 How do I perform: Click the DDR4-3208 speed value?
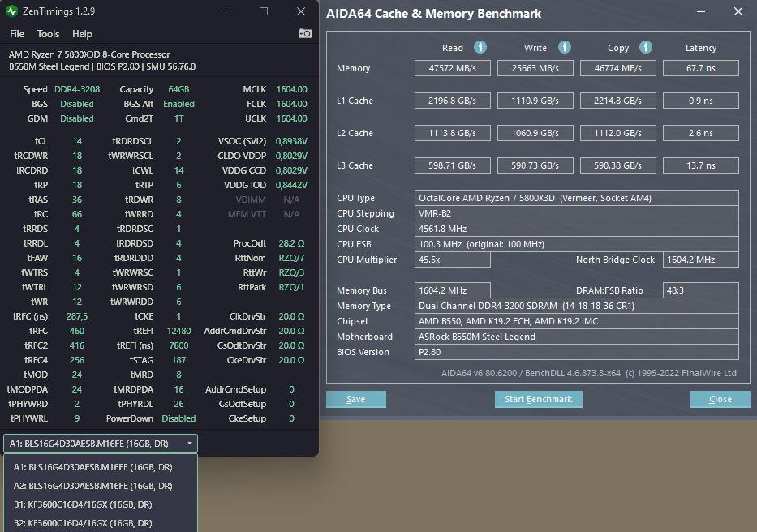point(77,89)
